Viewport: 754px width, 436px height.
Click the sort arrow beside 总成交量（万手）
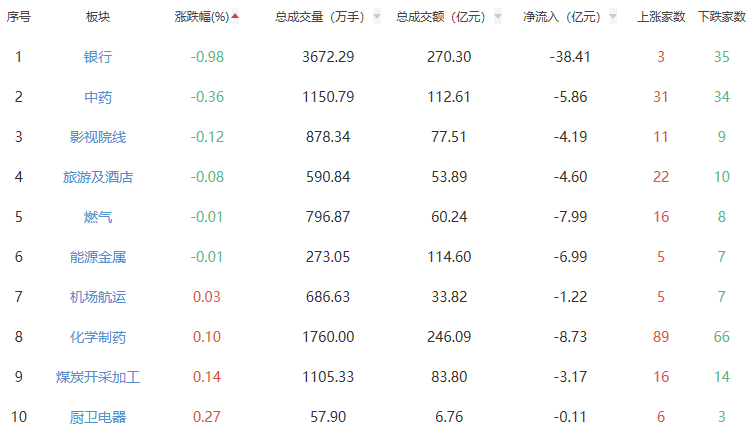(x=377, y=17)
